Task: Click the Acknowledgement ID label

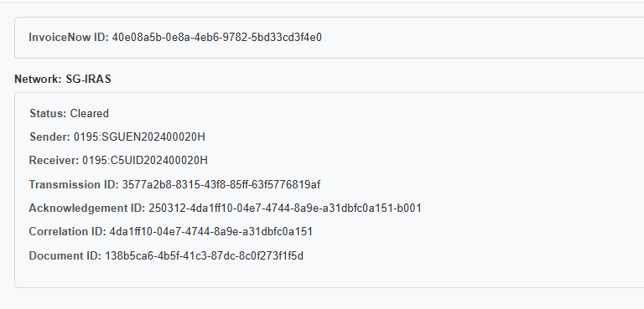Action: click(87, 208)
